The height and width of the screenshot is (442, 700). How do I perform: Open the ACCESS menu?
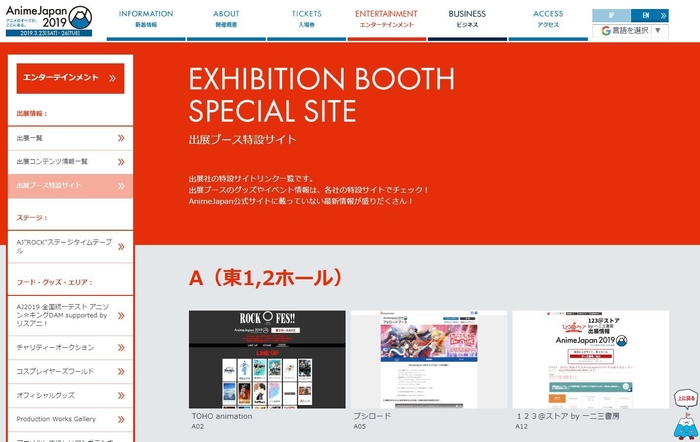point(548,20)
